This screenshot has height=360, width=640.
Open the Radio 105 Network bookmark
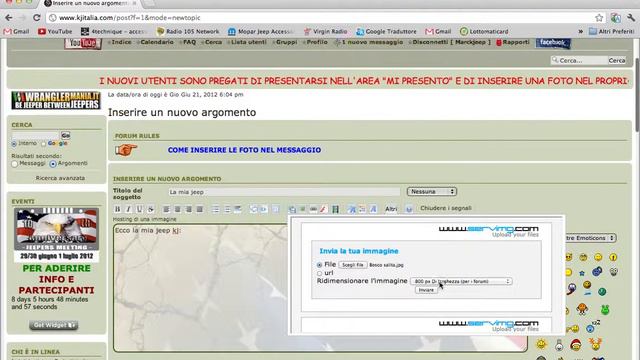click(188, 31)
